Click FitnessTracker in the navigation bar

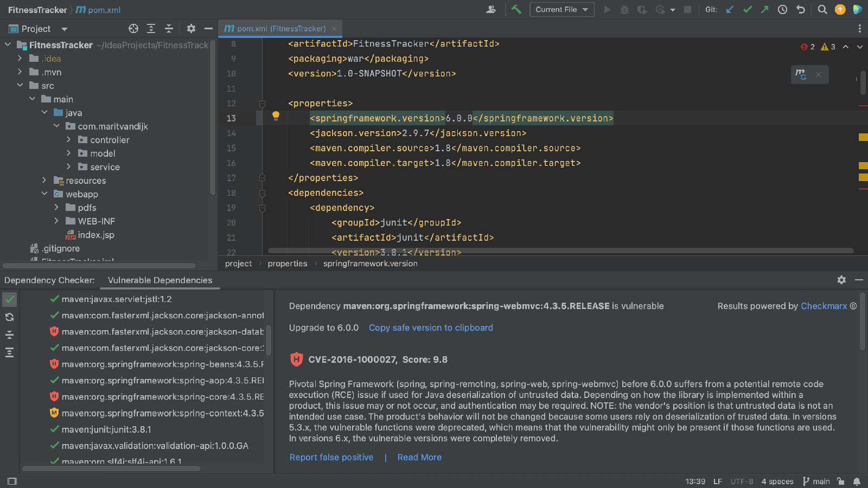coord(37,10)
